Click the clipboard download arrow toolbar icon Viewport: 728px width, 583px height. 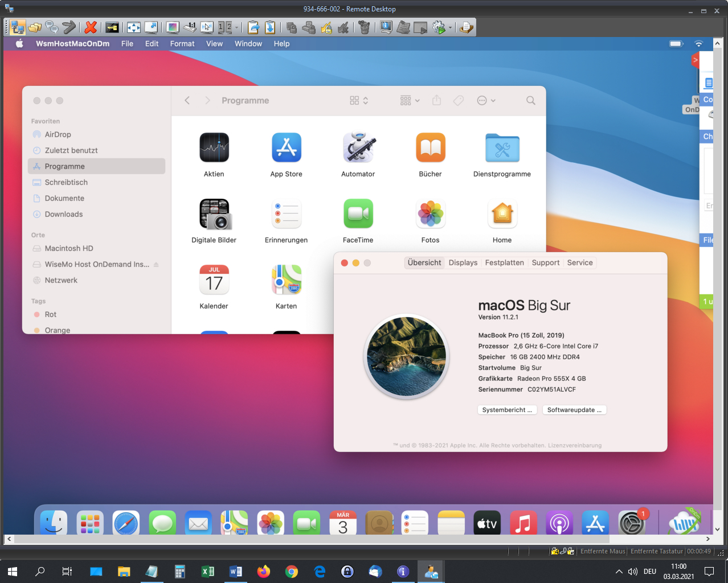270,27
